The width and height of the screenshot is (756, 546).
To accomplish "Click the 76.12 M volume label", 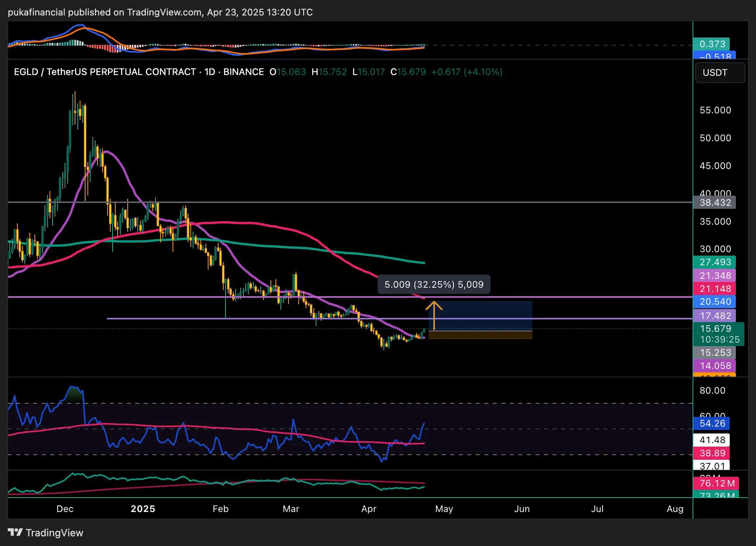I will pyautogui.click(x=717, y=483).
